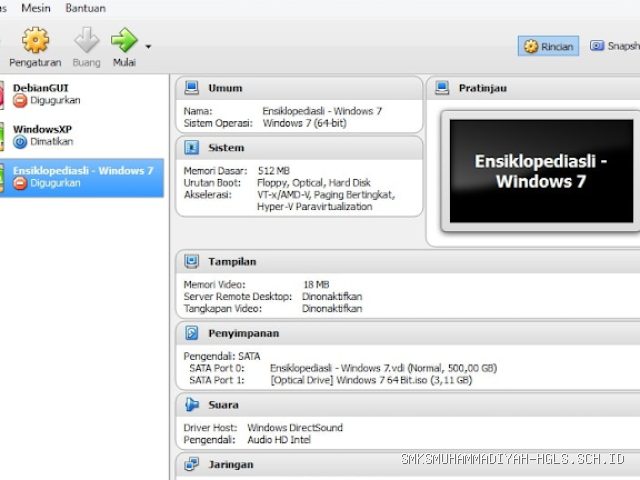Click the Tampilan section display icon

coord(191,261)
